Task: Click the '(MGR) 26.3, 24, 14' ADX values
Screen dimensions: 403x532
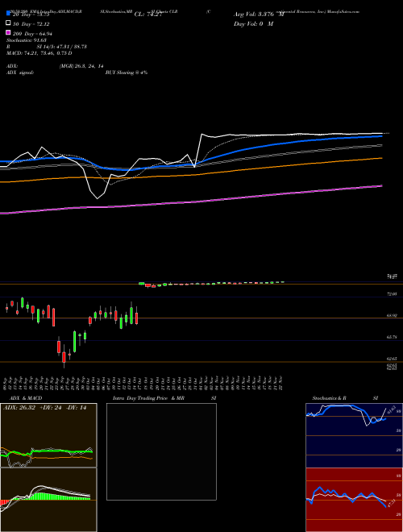Action: 81,66
